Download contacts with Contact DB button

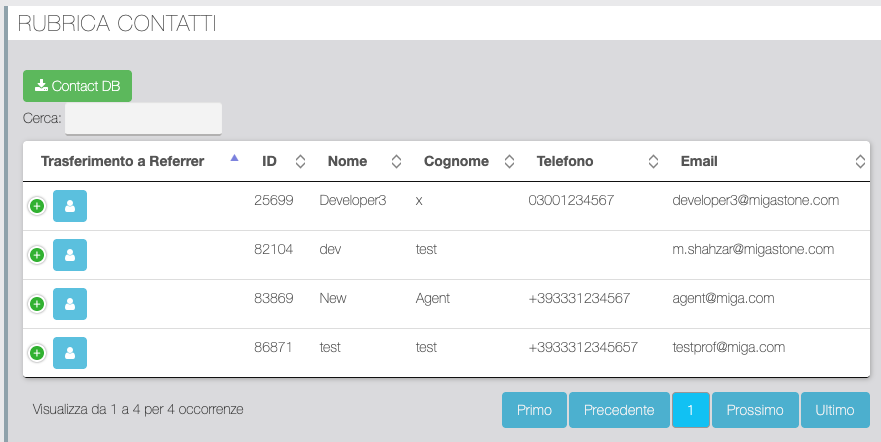pos(77,86)
